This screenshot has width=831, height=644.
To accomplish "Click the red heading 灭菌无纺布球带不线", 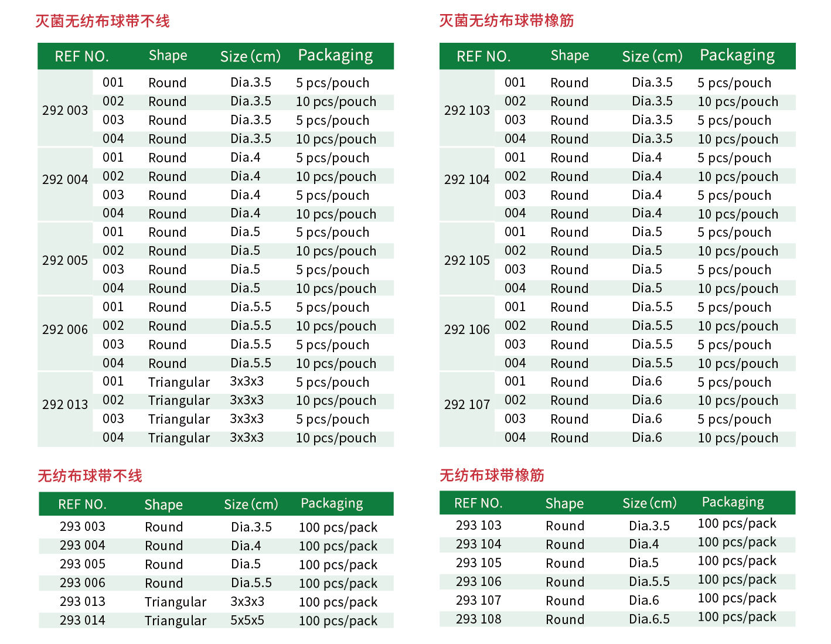I will (103, 22).
